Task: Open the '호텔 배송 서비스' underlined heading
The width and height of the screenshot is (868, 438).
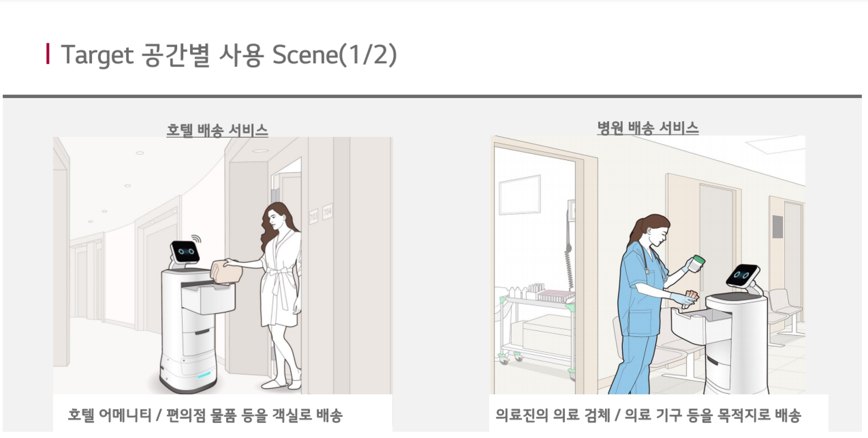Action: click(x=217, y=130)
